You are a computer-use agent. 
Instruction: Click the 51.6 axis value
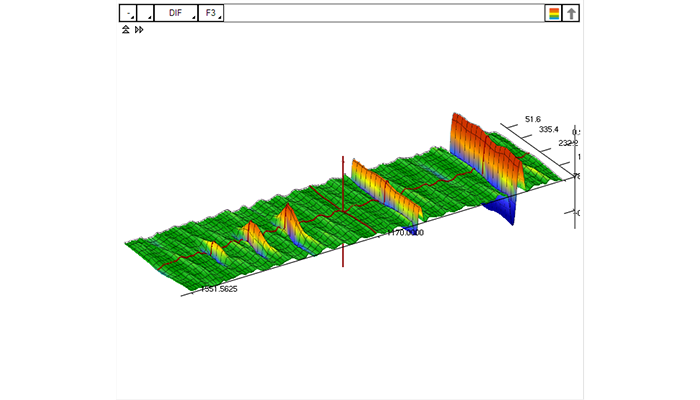click(532, 119)
